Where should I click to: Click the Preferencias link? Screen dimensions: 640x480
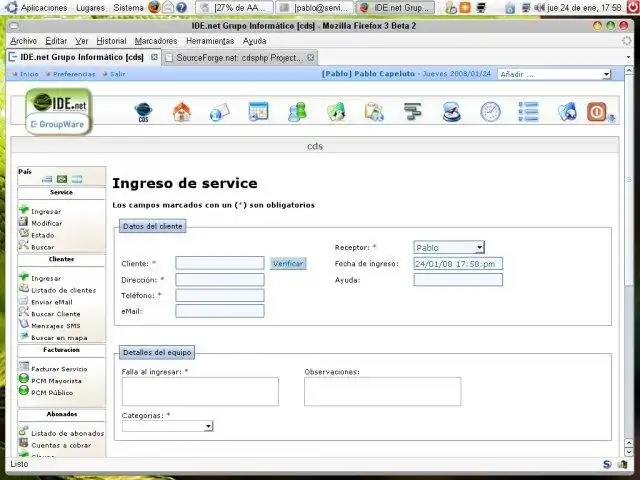tap(74, 74)
